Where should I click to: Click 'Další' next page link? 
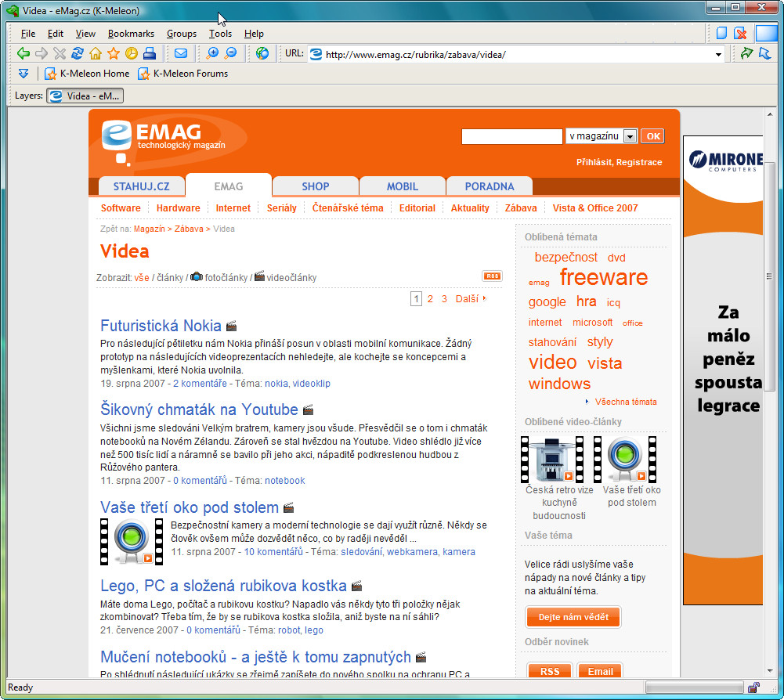[471, 299]
